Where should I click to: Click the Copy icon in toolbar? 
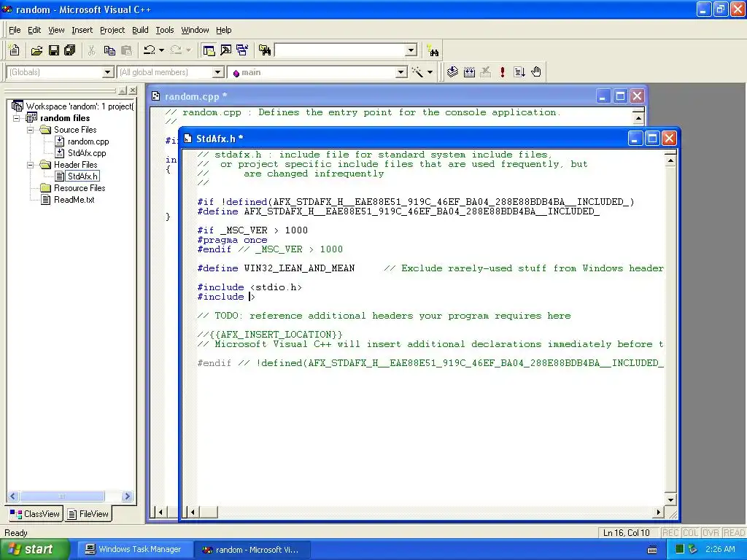pos(109,50)
